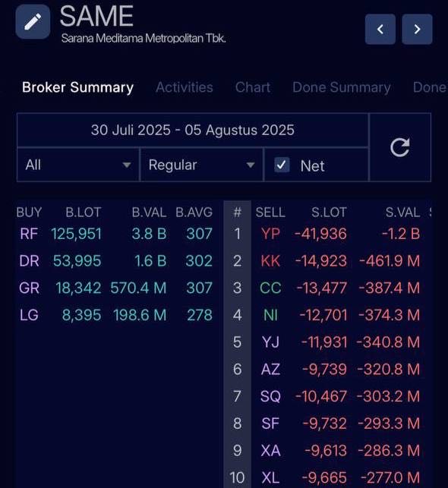
Task: Sort by the S.VAL column header
Action: click(x=402, y=213)
